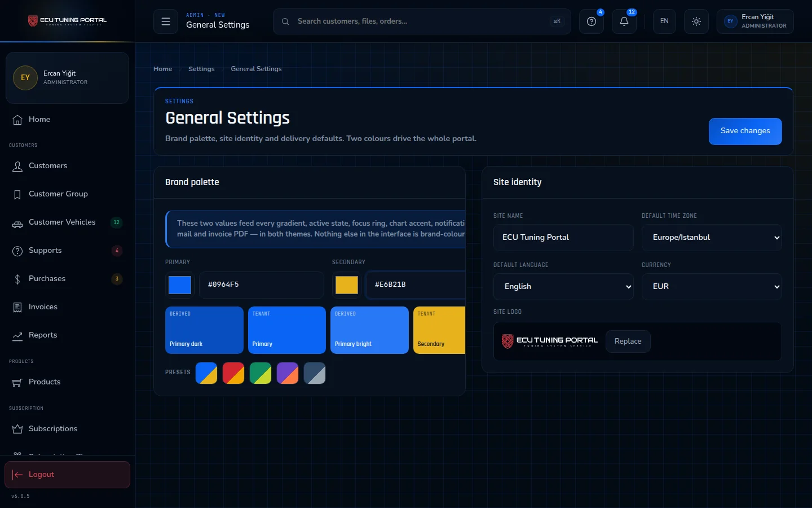The image size is (812, 508).
Task: Click the Customers person icon
Action: pyautogui.click(x=17, y=166)
